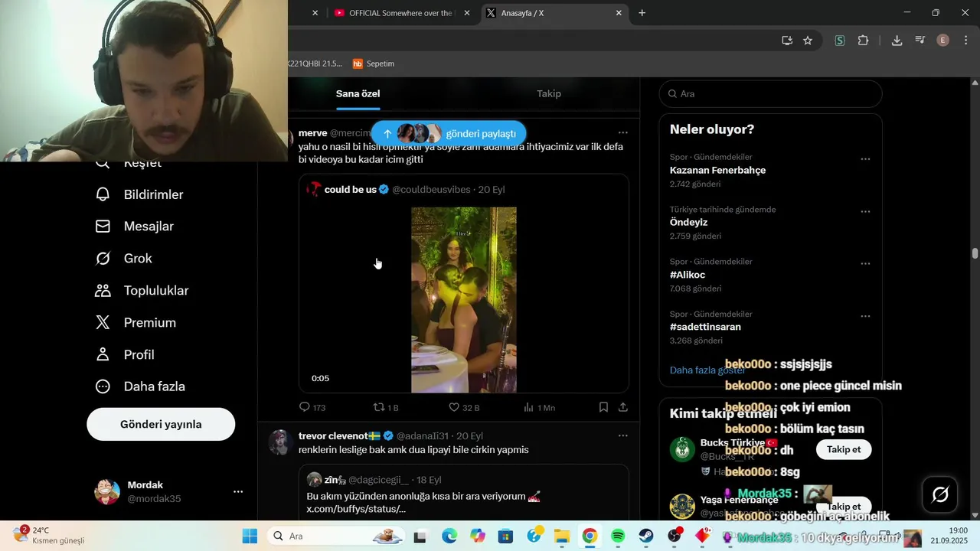
Task: Open Chrome downloads icon
Action: 897,41
